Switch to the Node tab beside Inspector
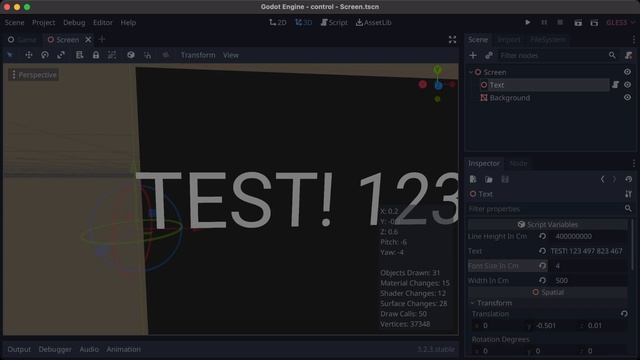Screen dimensions: 640x360 (x=518, y=163)
